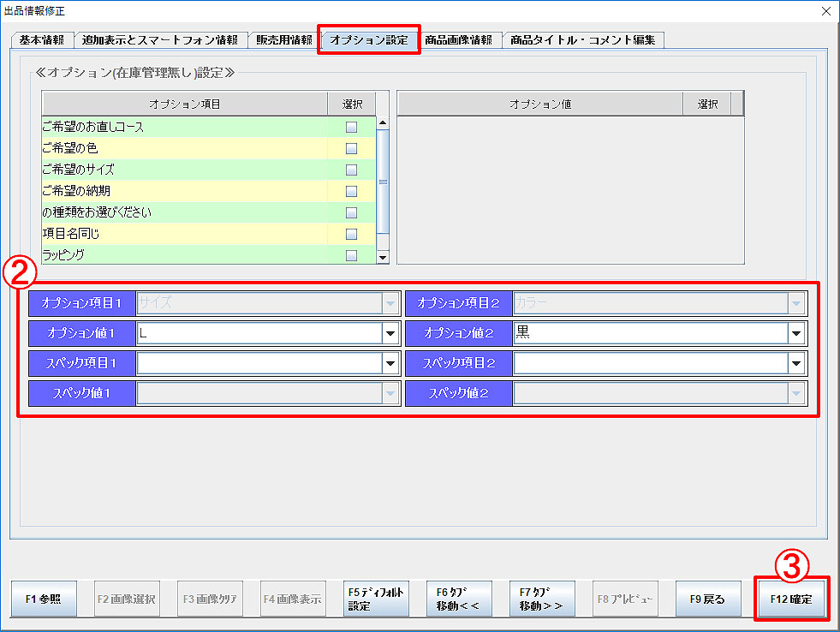
Task: Select the ご希望の納期 checkbox
Action: point(351,191)
